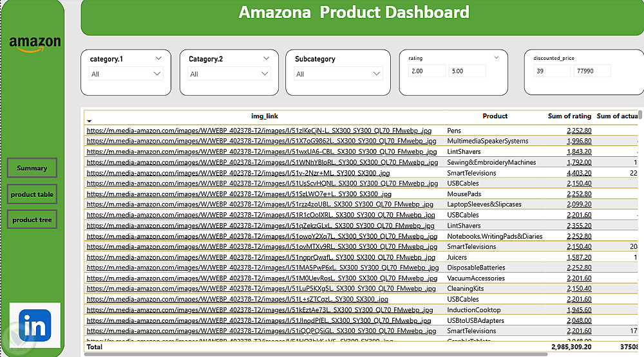Open image link for MultimediaSpeakerSystems row
644x357 pixels.
point(261,141)
